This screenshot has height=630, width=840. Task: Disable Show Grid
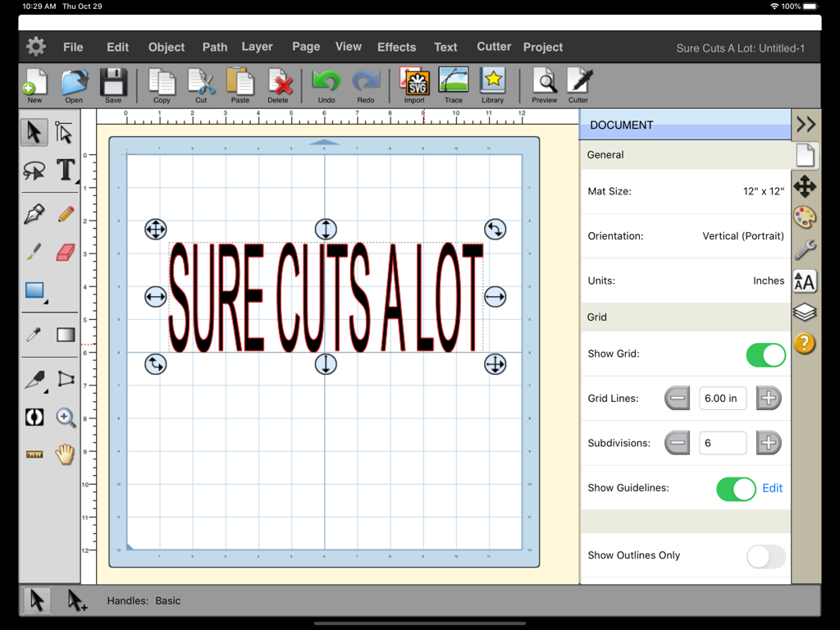[765, 354]
